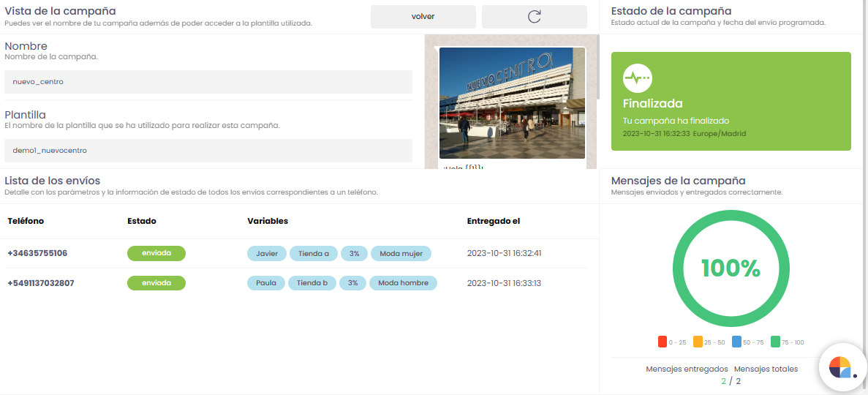Click the enviada badge for +5491137032807
Screen dimensions: 868x395
tap(156, 283)
